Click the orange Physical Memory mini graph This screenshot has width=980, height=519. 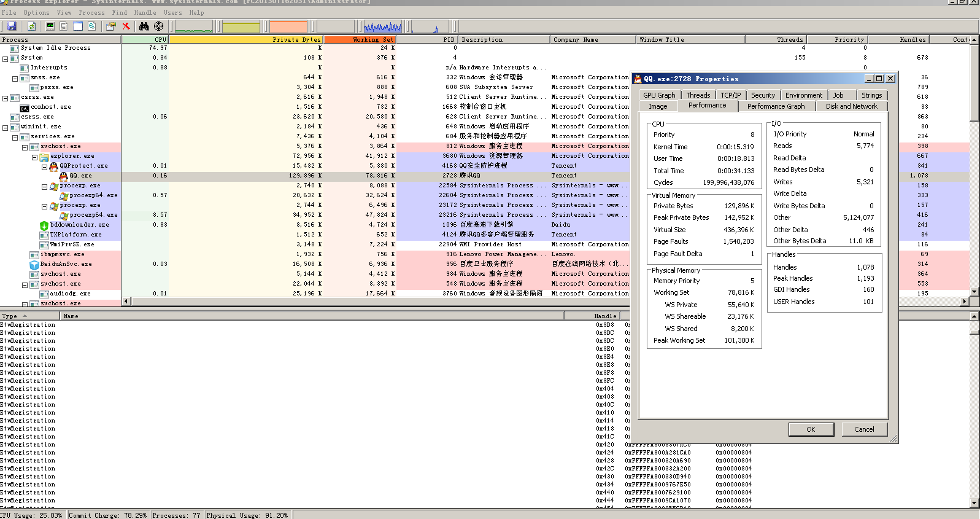click(288, 26)
